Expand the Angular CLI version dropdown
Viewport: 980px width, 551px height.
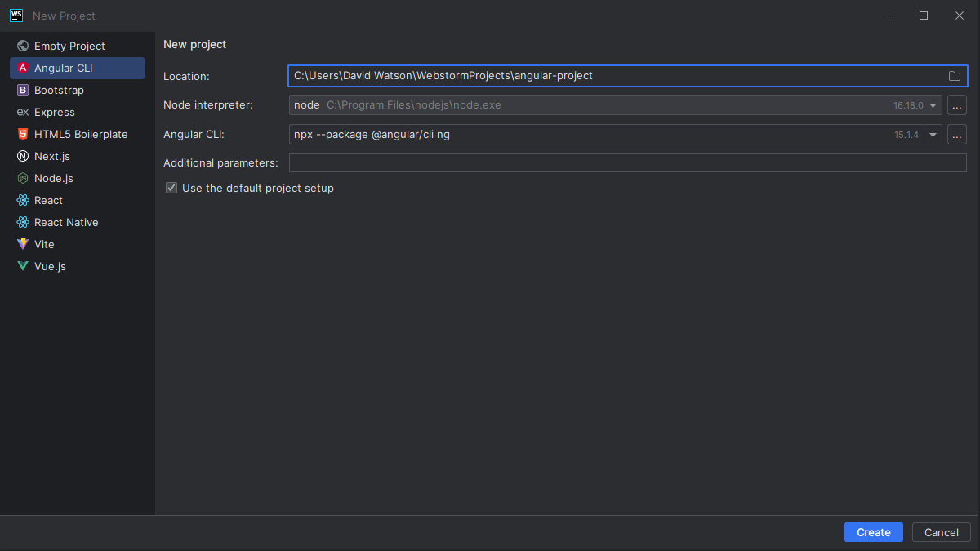coord(933,134)
